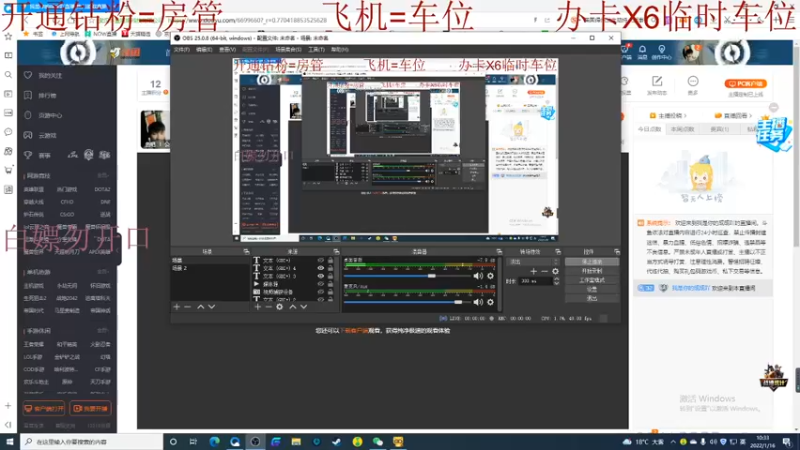Show hidden system tray icons chevron
The image size is (800, 450).
673,442
